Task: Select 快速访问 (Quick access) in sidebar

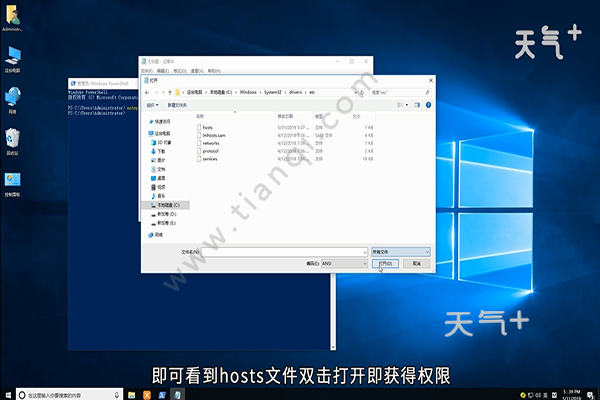Action: click(160, 122)
